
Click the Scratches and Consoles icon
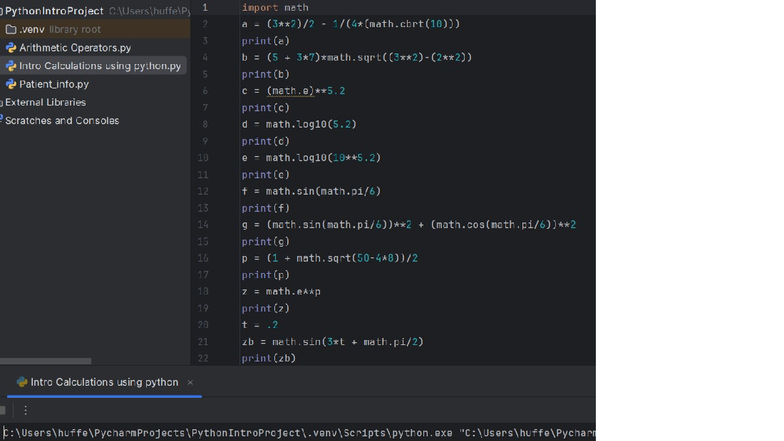(2, 120)
